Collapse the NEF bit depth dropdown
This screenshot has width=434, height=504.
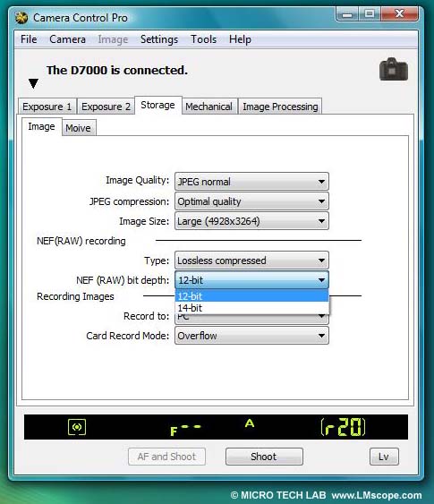pyautogui.click(x=251, y=280)
